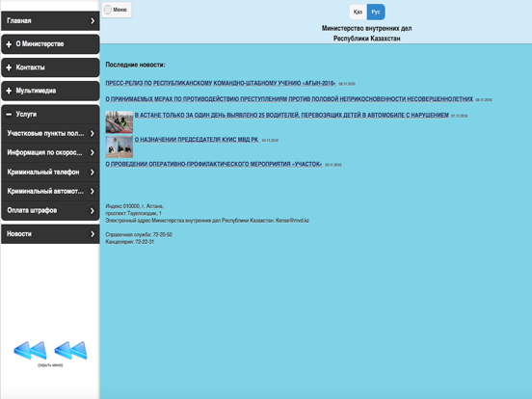Screen dimensions: 532x399
Task: Click the arrow next to Участковые пункты
Action: coord(93,134)
